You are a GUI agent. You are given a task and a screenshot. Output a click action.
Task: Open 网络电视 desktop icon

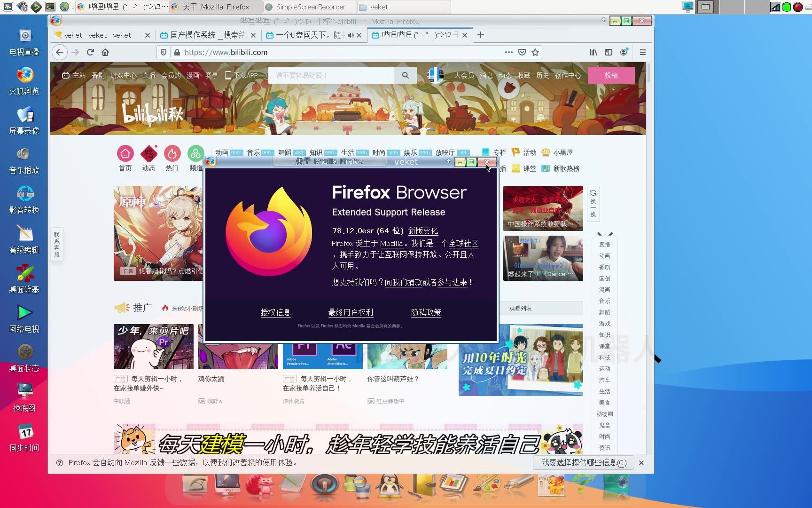pyautogui.click(x=24, y=319)
